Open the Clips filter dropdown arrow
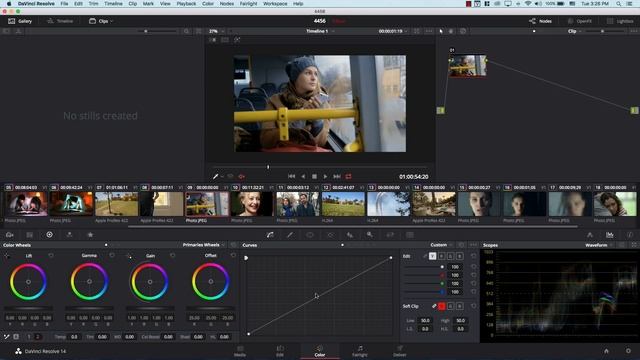Viewport: 640px width, 360px height. click(x=112, y=21)
